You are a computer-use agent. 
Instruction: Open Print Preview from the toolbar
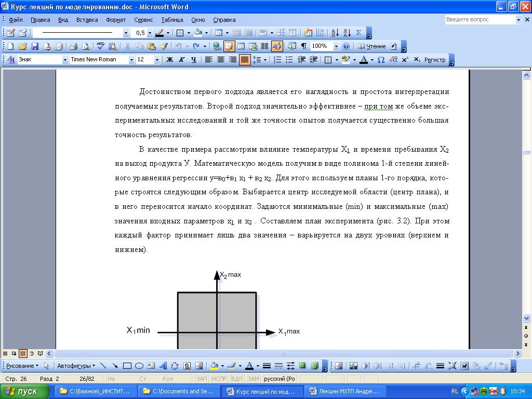(86, 46)
